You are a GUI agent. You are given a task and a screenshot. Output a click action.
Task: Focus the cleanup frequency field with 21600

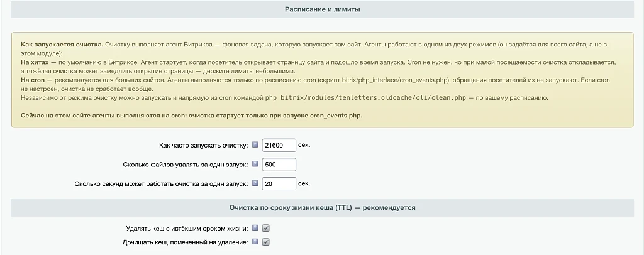[279, 145]
